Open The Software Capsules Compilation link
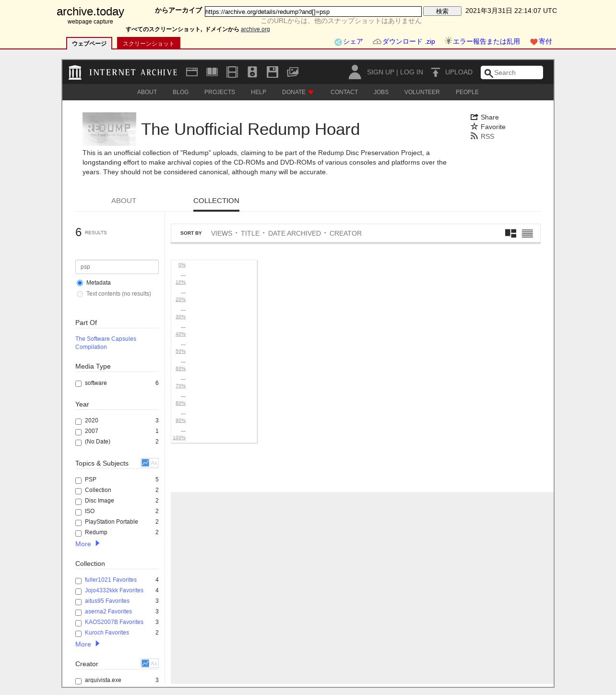 click(x=106, y=343)
